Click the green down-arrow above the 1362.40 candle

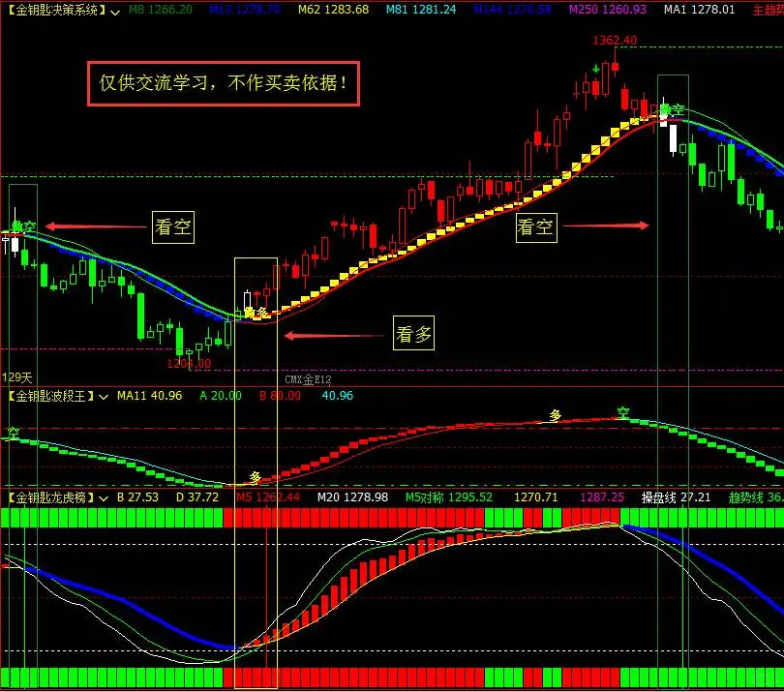(596, 68)
